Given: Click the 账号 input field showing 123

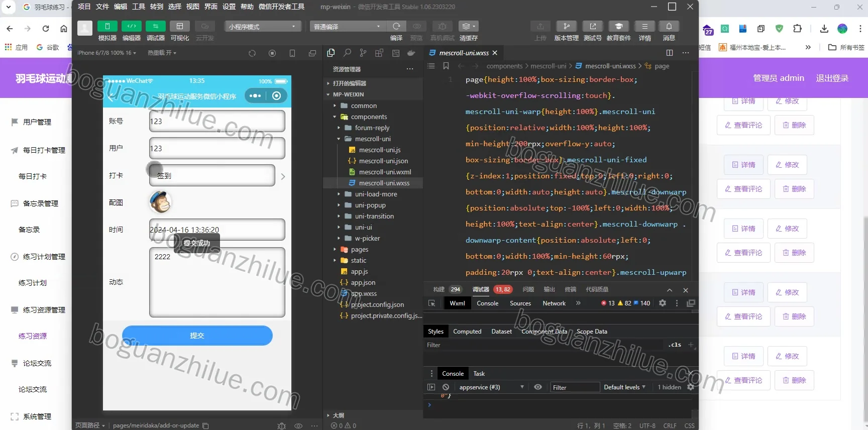Looking at the screenshot, I should (217, 121).
